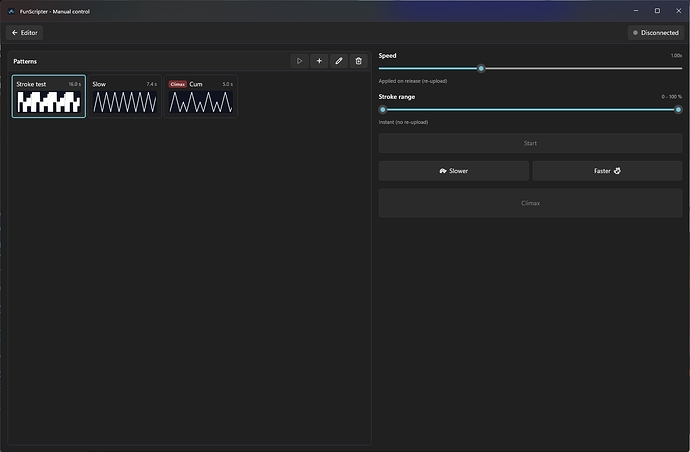
Task: Click the 16.0 s duration label
Action: click(x=74, y=84)
